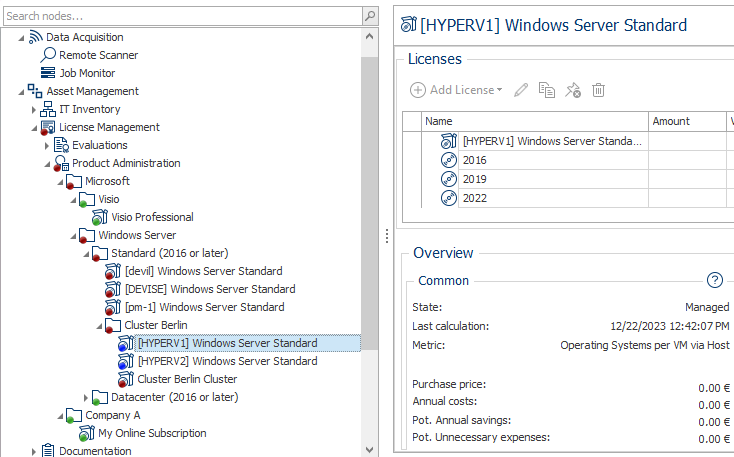734x457 pixels.
Task: Click the tree scrollbar up arrow
Action: pyautogui.click(x=369, y=36)
